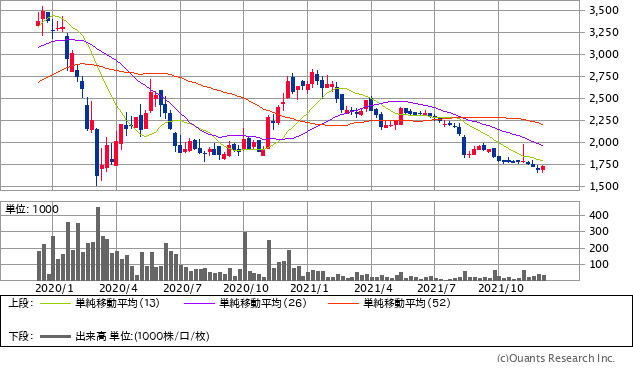Click the 上段: legend label
This screenshot has height=372, width=633.
[x=21, y=303]
